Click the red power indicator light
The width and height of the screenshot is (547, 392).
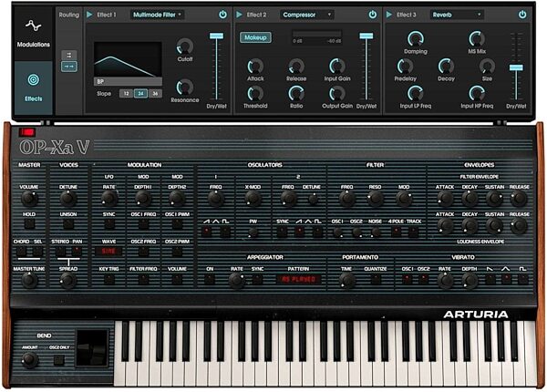click(x=27, y=132)
